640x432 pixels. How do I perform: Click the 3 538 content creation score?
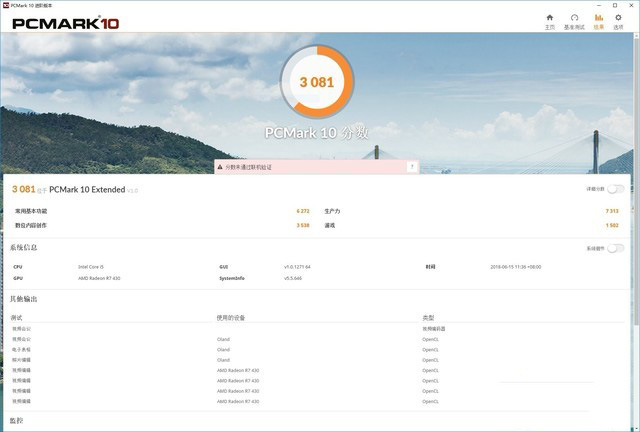[x=303, y=225]
